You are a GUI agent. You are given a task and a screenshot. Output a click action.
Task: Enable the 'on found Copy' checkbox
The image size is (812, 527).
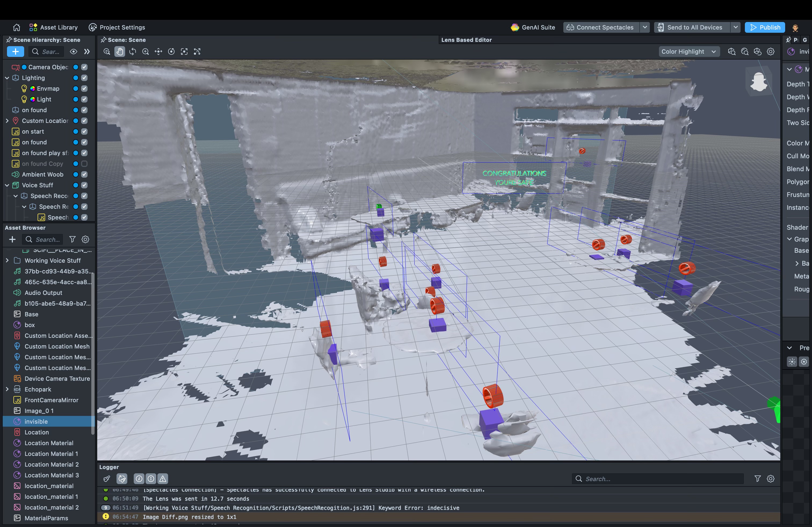pyautogui.click(x=84, y=164)
